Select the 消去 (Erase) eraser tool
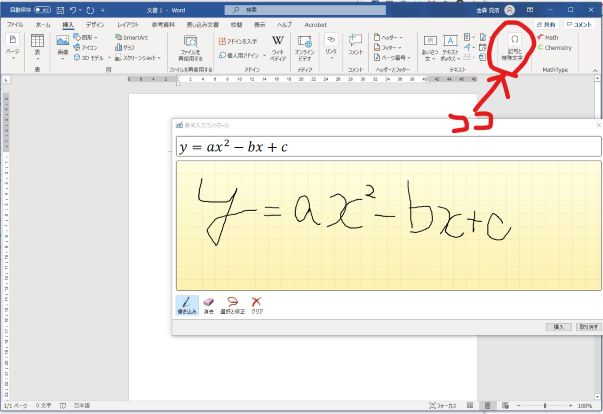603x414 pixels. click(x=209, y=304)
